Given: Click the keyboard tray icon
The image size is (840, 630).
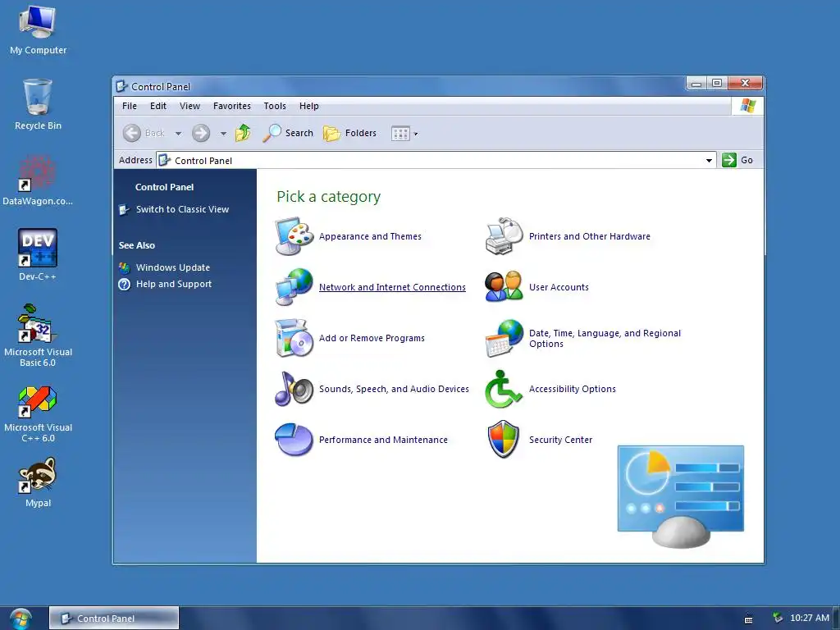Looking at the screenshot, I should click(x=749, y=619).
